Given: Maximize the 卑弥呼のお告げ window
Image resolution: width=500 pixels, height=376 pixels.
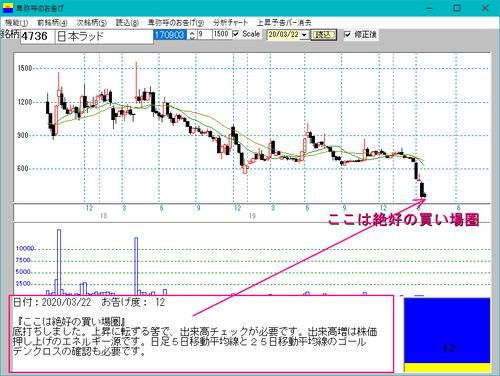Looking at the screenshot, I should (x=457, y=8).
